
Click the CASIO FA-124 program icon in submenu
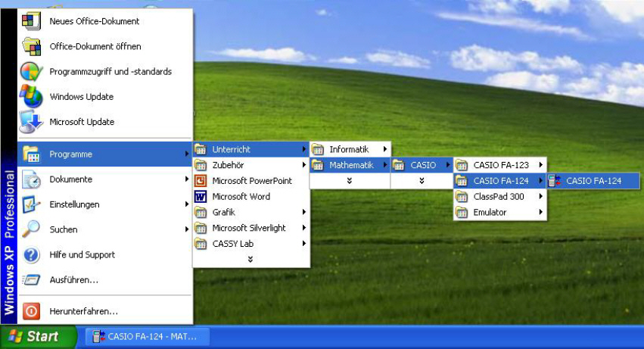(x=555, y=180)
